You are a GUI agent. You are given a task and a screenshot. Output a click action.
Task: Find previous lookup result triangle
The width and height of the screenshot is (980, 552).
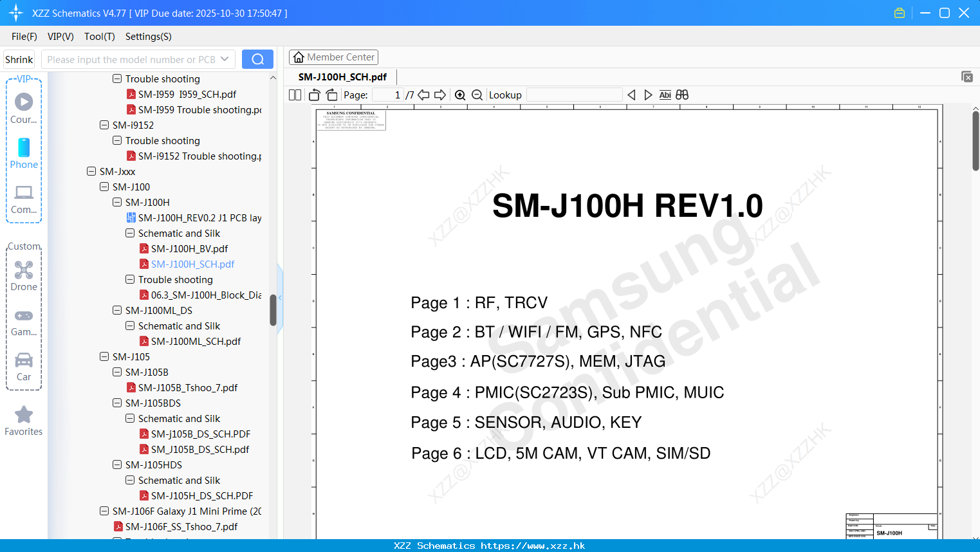[631, 95]
